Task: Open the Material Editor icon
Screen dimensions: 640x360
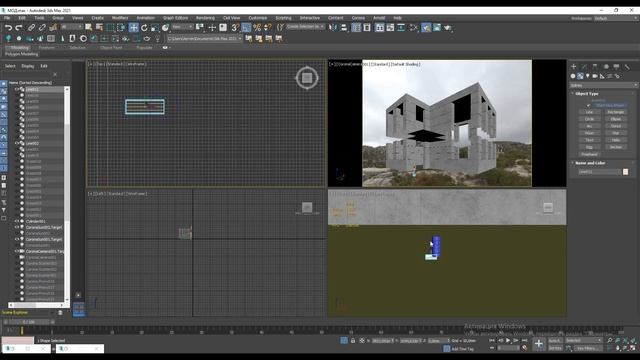Action: [414, 27]
